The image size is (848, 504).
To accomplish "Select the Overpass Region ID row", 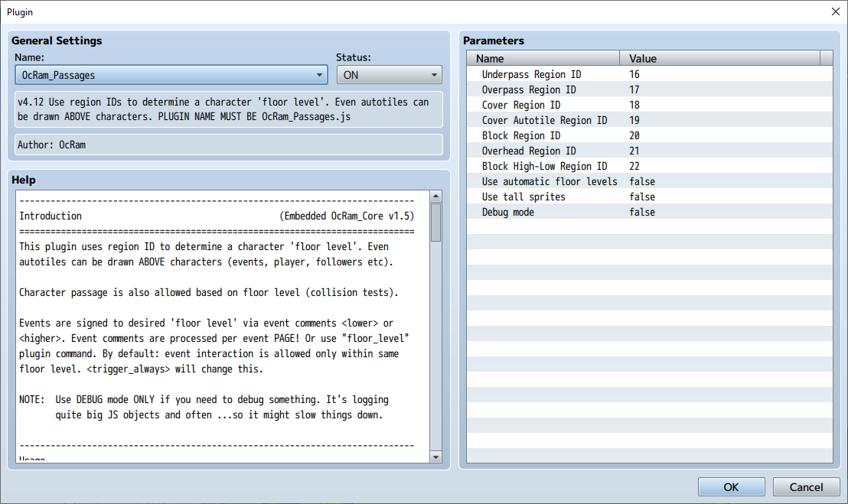I will [650, 89].
